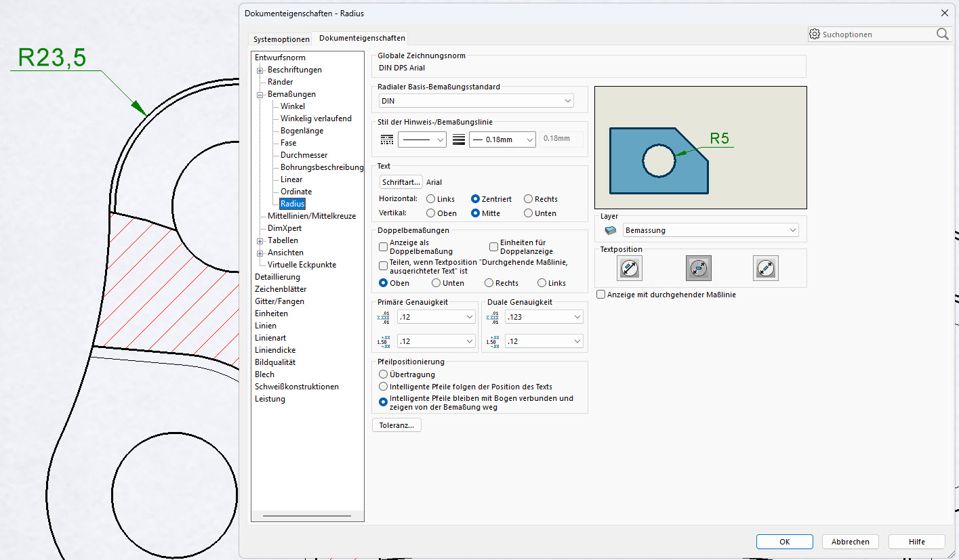Switch to the Dokumenteigenschaften tab

(362, 38)
